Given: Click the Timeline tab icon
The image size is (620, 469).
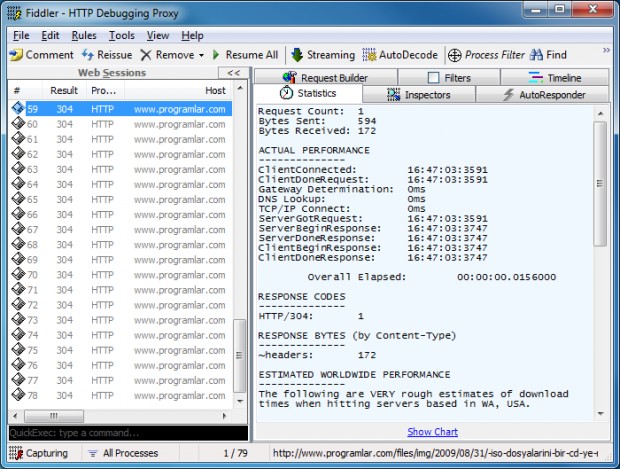Looking at the screenshot, I should (x=536, y=77).
